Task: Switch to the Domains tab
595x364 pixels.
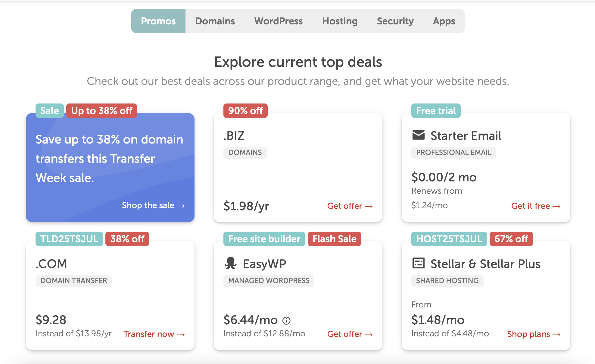Action: [215, 21]
